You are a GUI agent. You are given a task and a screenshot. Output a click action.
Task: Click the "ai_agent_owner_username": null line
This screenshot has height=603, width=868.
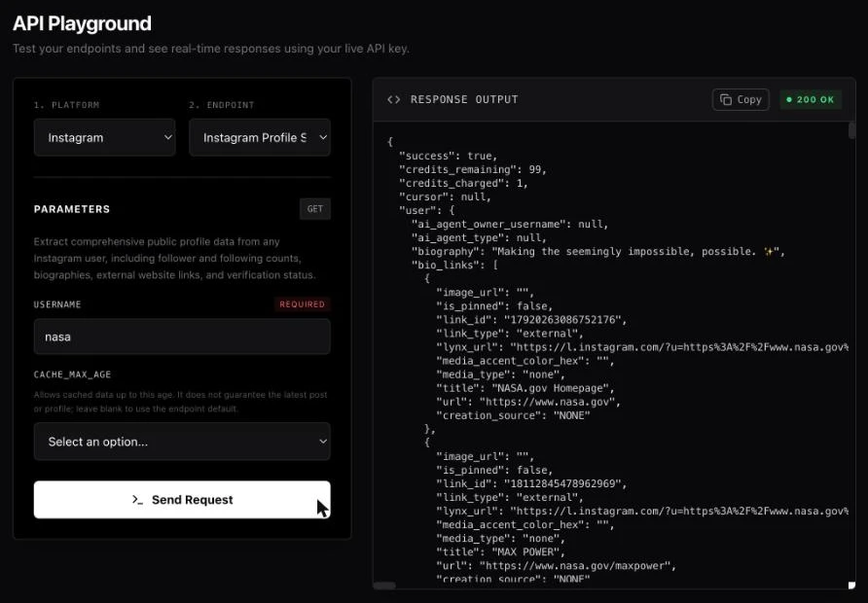pyautogui.click(x=510, y=224)
